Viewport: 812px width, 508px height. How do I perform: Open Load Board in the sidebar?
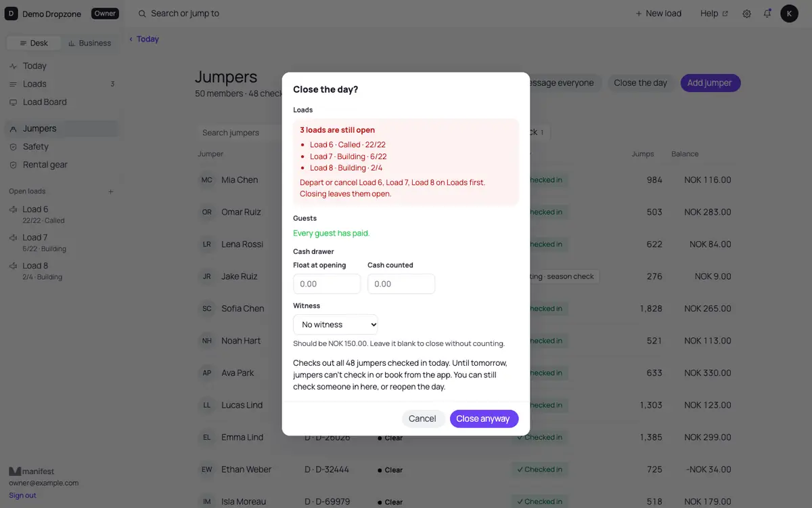point(62,102)
